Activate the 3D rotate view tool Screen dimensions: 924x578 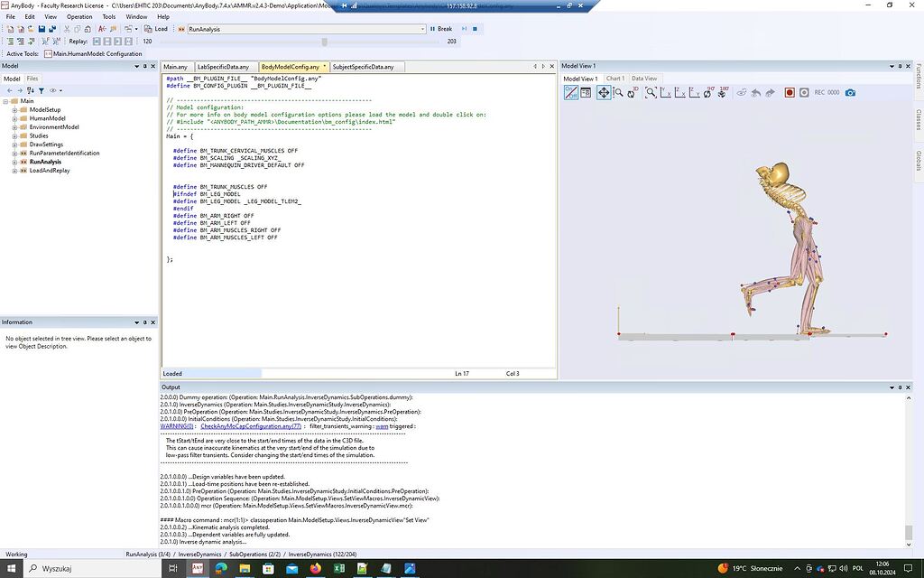point(631,94)
